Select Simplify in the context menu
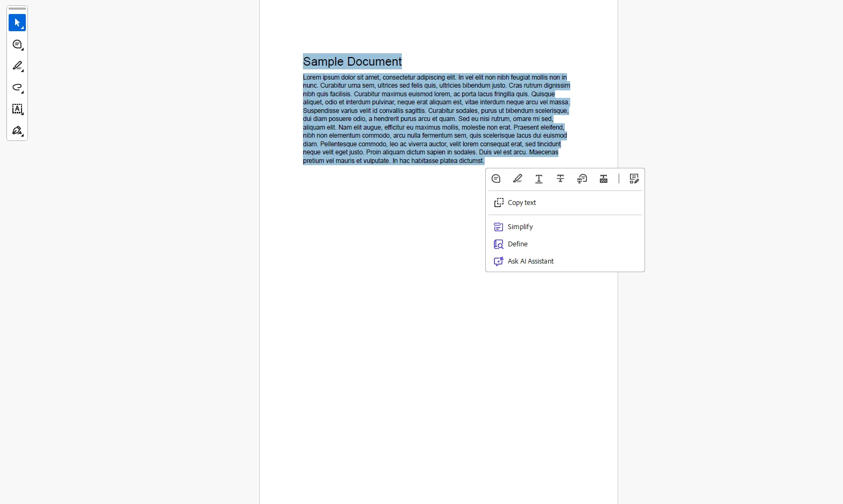This screenshot has width=843, height=504. 520,227
